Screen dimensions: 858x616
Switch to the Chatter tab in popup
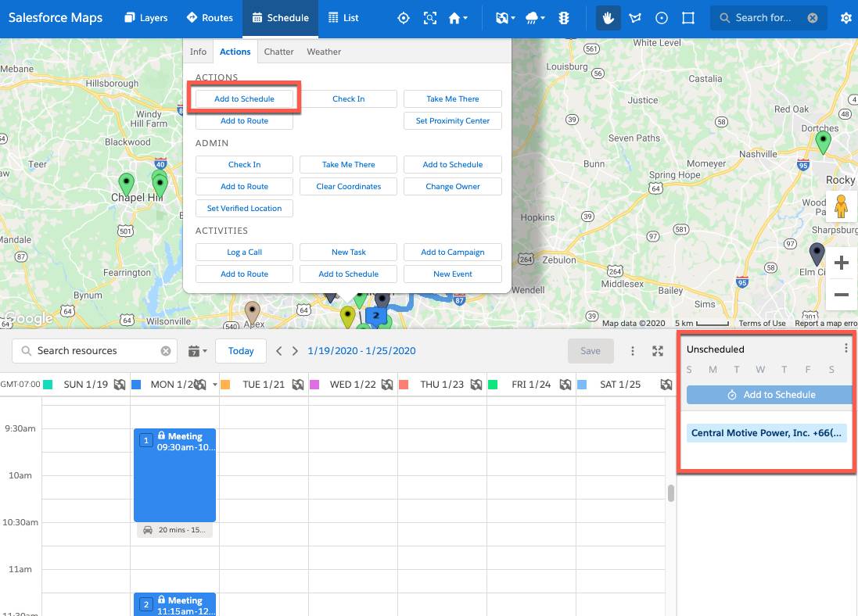278,52
